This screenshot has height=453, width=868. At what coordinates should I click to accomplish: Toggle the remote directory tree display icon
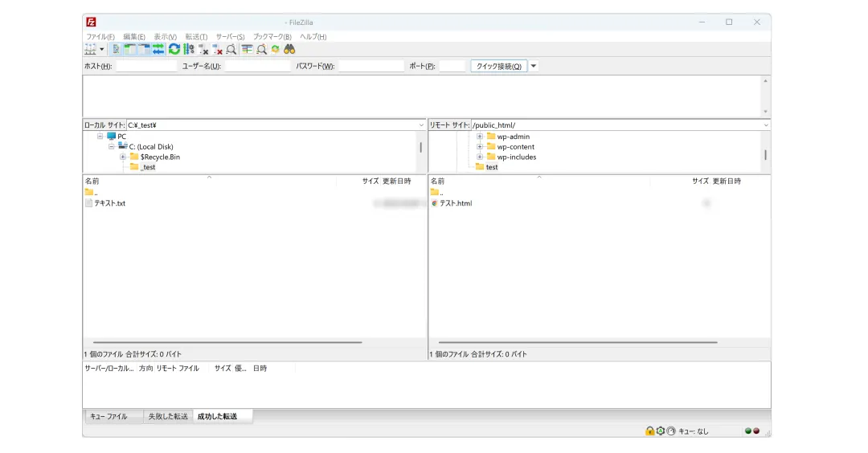144,49
